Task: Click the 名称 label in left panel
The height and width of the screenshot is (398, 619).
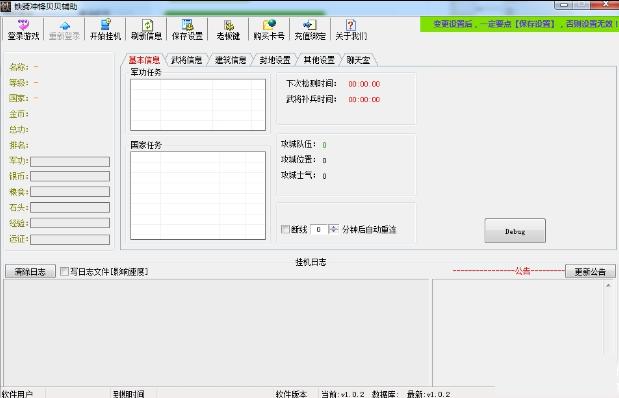Action: (19, 67)
